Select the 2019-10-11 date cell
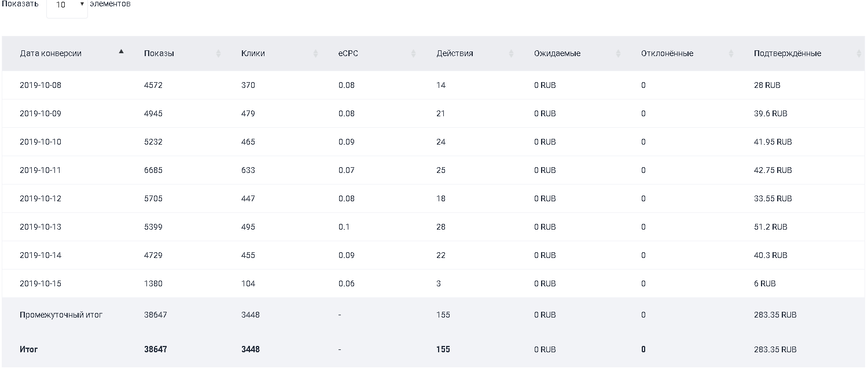The height and width of the screenshot is (376, 868). click(41, 170)
